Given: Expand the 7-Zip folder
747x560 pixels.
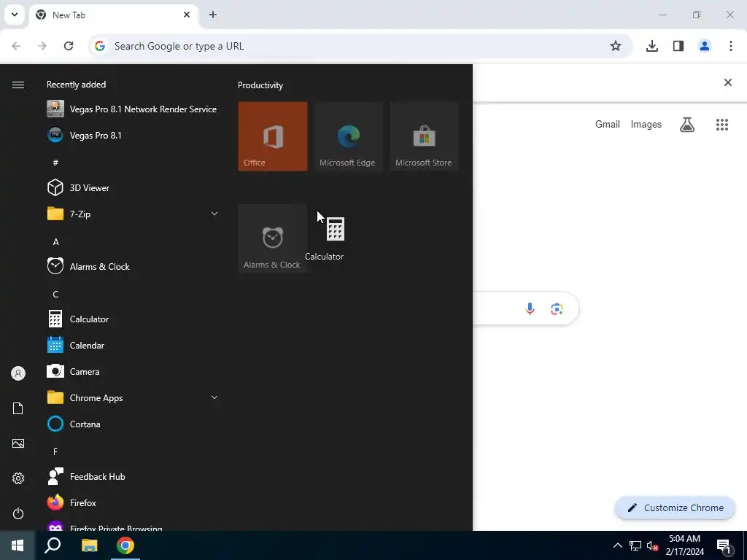Looking at the screenshot, I should (x=133, y=214).
